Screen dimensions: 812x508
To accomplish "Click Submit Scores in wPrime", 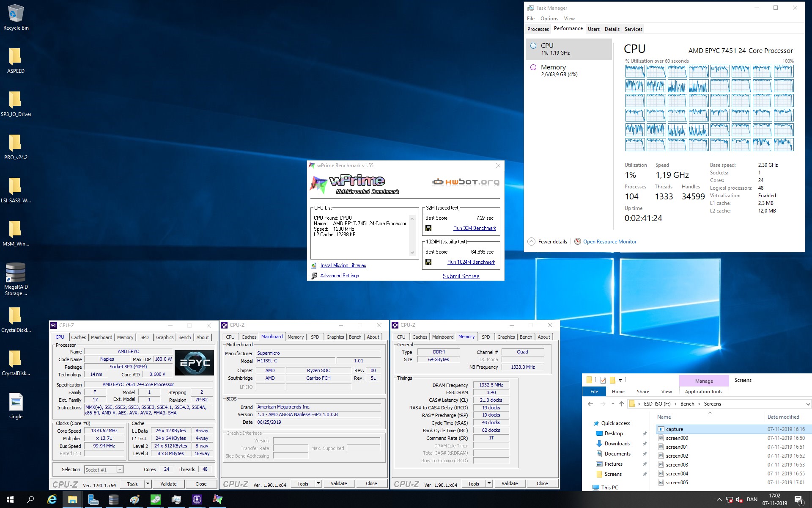I will [x=461, y=276].
